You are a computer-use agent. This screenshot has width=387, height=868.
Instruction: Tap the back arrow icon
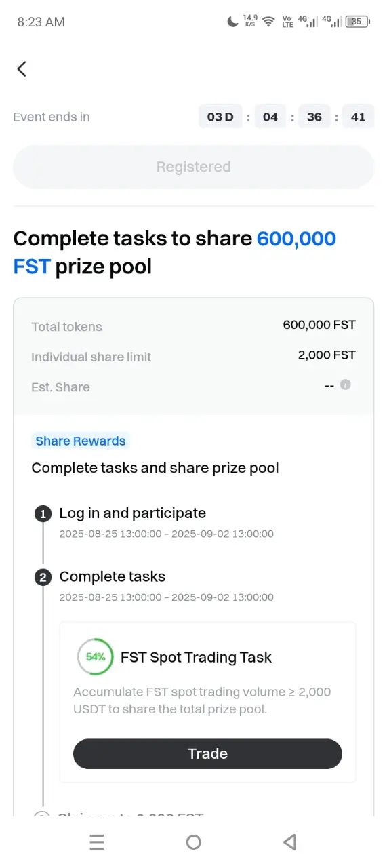pos(22,68)
